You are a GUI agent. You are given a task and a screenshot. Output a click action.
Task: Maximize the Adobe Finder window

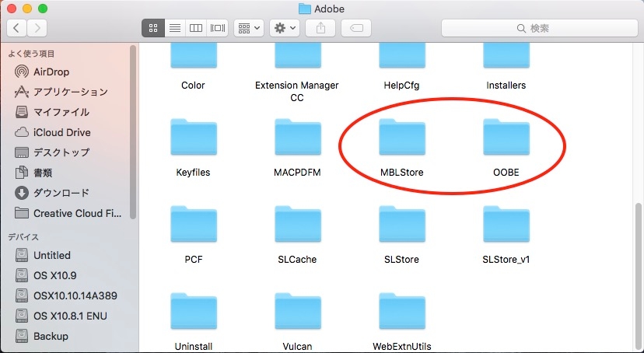coord(43,9)
